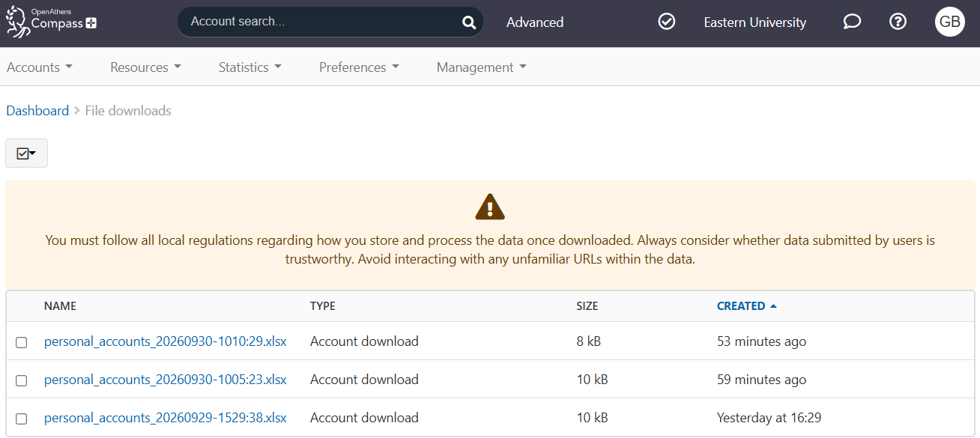Sort by the SIZE column header
Image resolution: width=980 pixels, height=438 pixels.
587,306
